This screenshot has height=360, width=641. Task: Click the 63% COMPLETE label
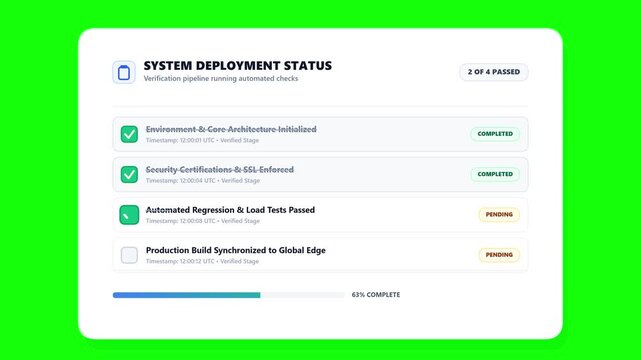click(x=376, y=295)
